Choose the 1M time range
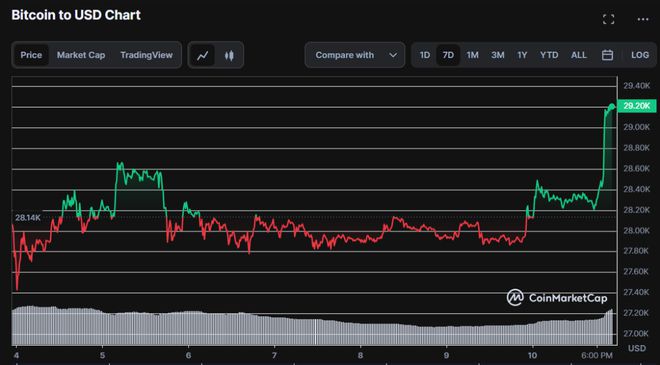The height and width of the screenshot is (365, 660). (x=472, y=55)
